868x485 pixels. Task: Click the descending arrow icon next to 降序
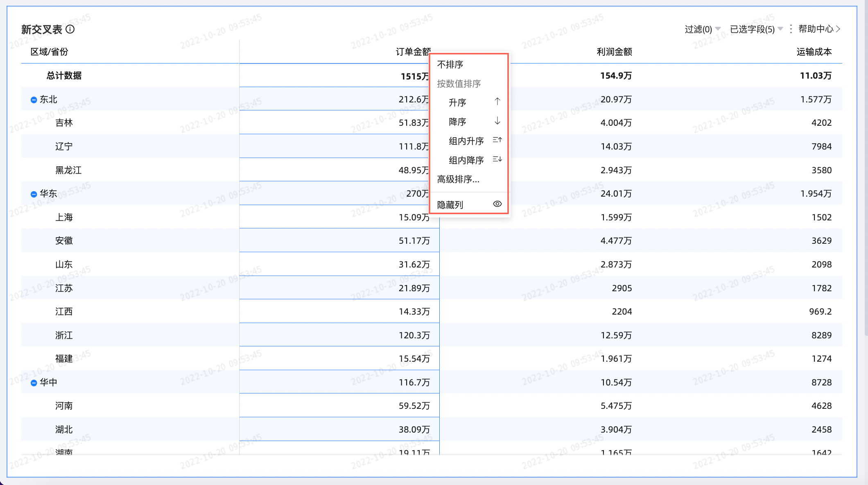pos(497,121)
